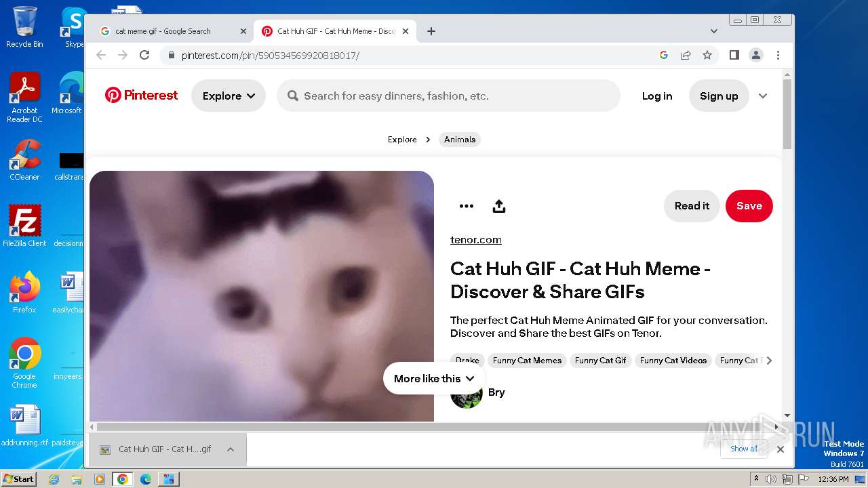The height and width of the screenshot is (488, 868).
Task: Close the Google Search tab
Action: [x=243, y=31]
